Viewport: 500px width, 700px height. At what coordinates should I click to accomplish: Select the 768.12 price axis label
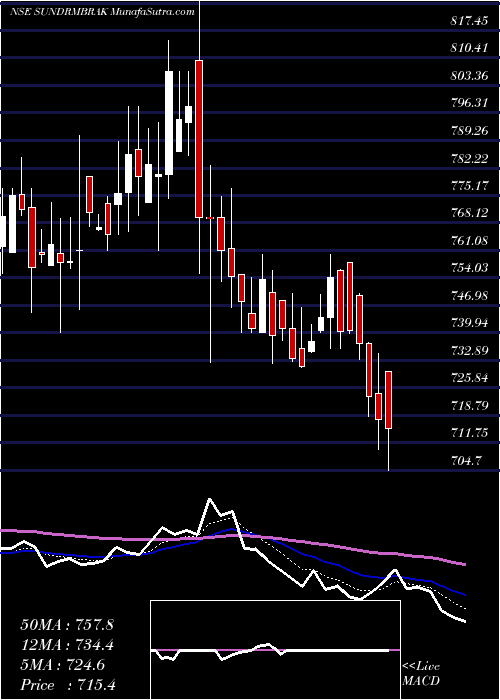[469, 213]
